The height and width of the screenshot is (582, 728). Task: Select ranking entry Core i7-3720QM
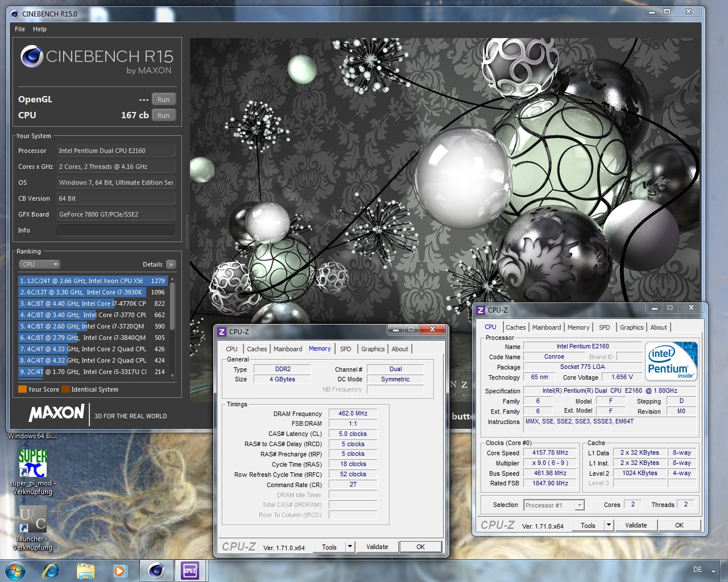[x=92, y=326]
